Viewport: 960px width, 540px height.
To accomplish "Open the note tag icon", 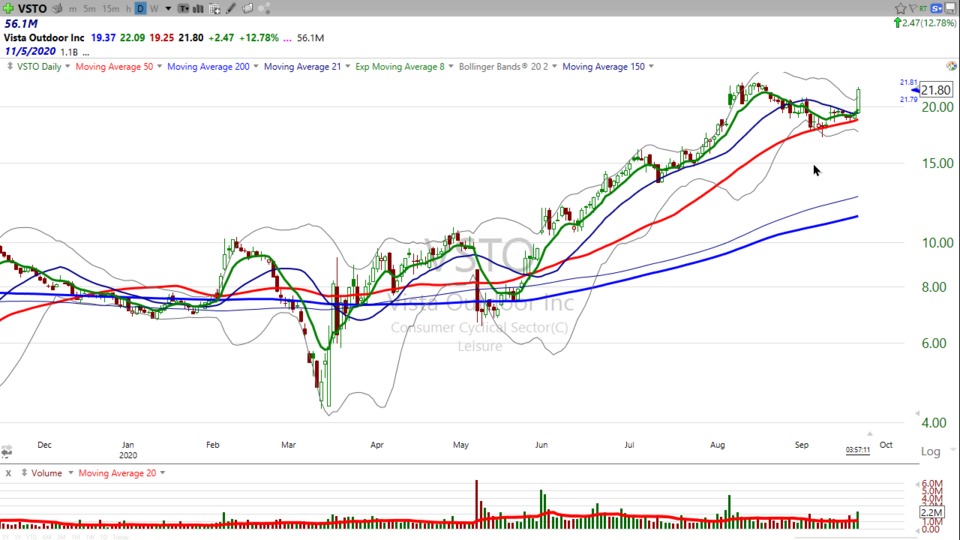I will click(247, 9).
